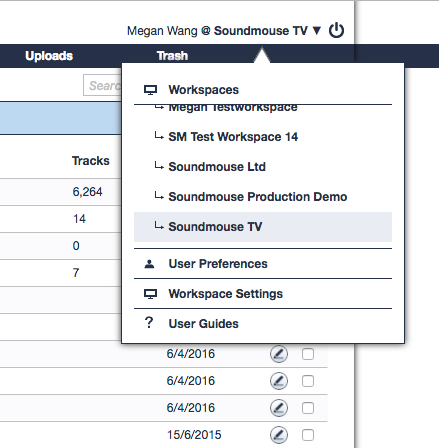Click the User Preferences person icon
This screenshot has width=439, height=448.
(149, 264)
